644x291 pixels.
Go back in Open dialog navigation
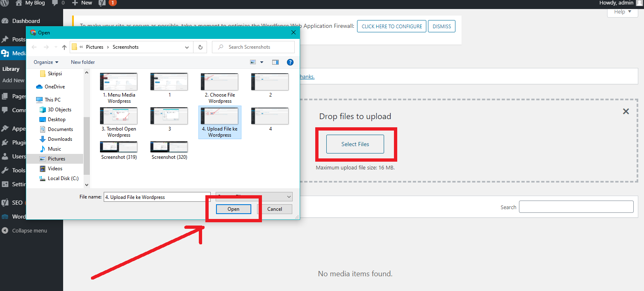tap(34, 47)
